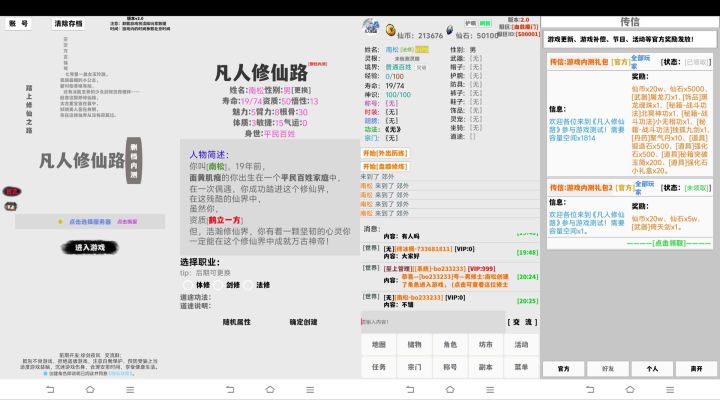Open the 坊市 market menu
The height and width of the screenshot is (400, 720).
[485, 344]
